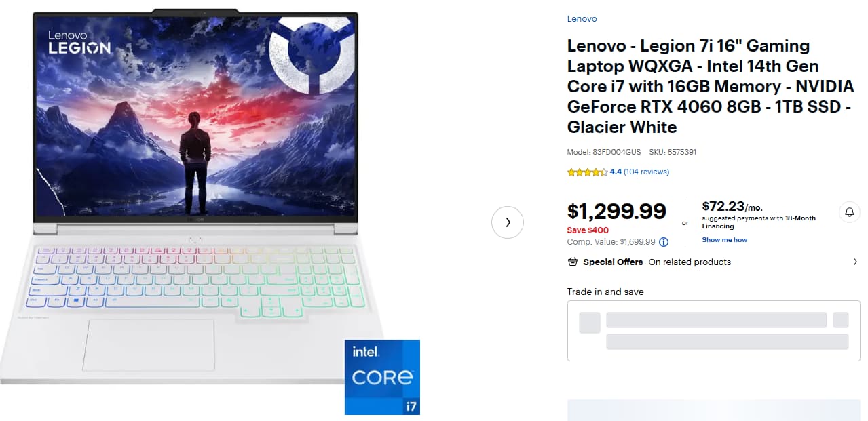Click the Lenovo Legion logo on the laptop screen

tap(79, 42)
